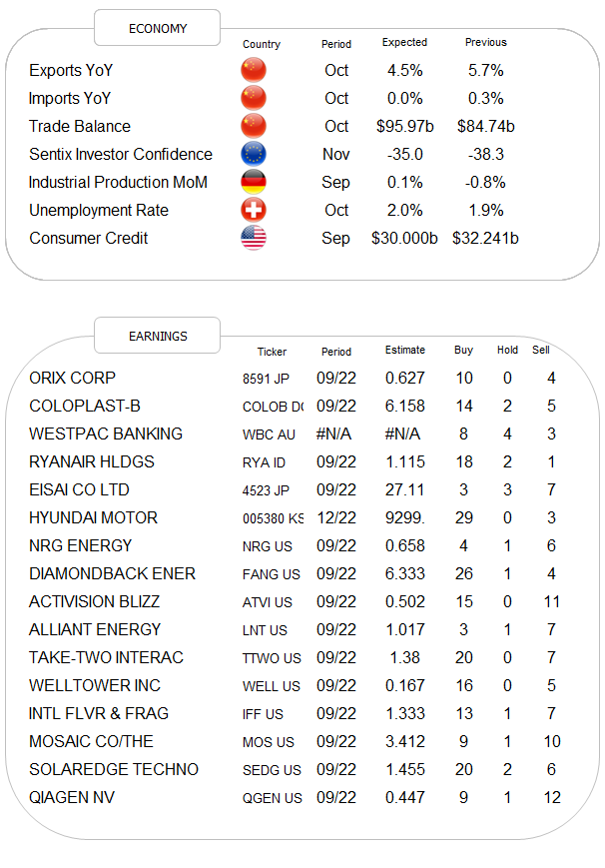Click the 8591 JP ticker

[266, 379]
